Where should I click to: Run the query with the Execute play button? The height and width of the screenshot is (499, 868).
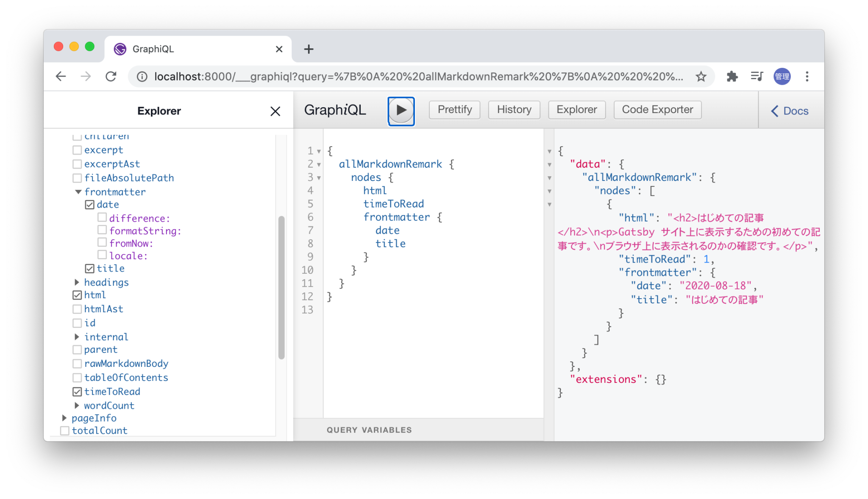pyautogui.click(x=401, y=111)
